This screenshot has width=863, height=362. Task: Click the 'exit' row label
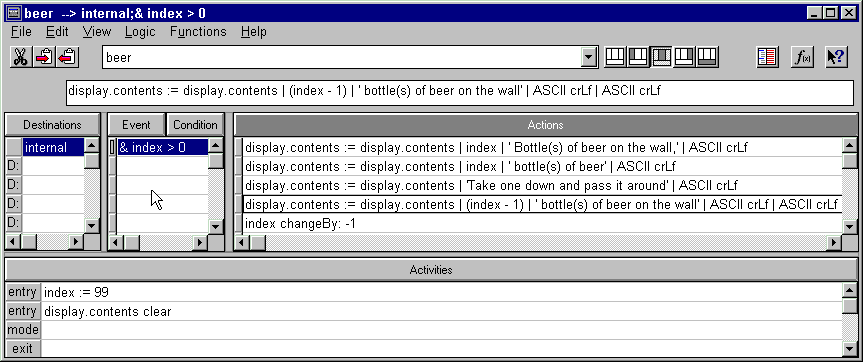coord(23,349)
